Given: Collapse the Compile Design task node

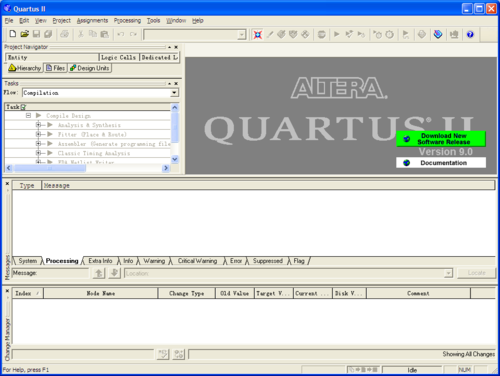Looking at the screenshot, I should click(28, 116).
